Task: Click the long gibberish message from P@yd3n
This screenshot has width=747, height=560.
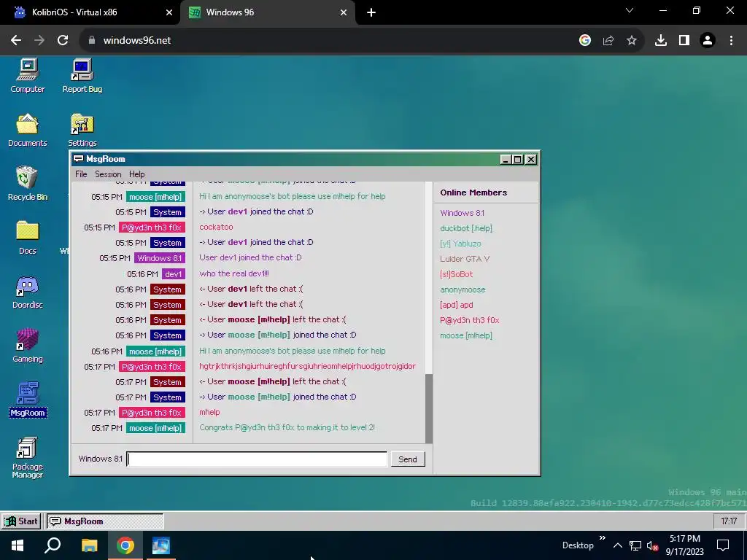Action: (x=307, y=366)
